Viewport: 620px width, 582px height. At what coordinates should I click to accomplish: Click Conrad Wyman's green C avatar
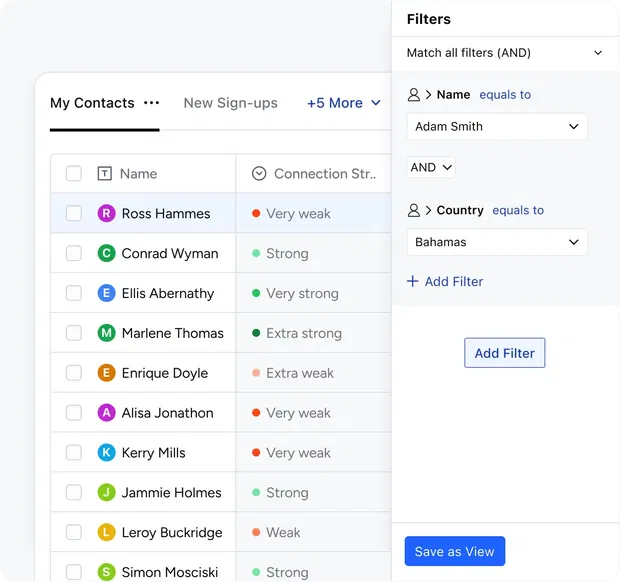[106, 253]
